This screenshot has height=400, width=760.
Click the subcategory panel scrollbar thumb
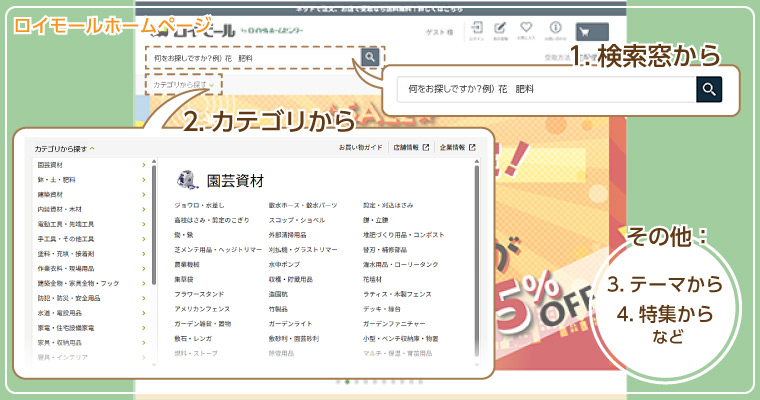476,260
